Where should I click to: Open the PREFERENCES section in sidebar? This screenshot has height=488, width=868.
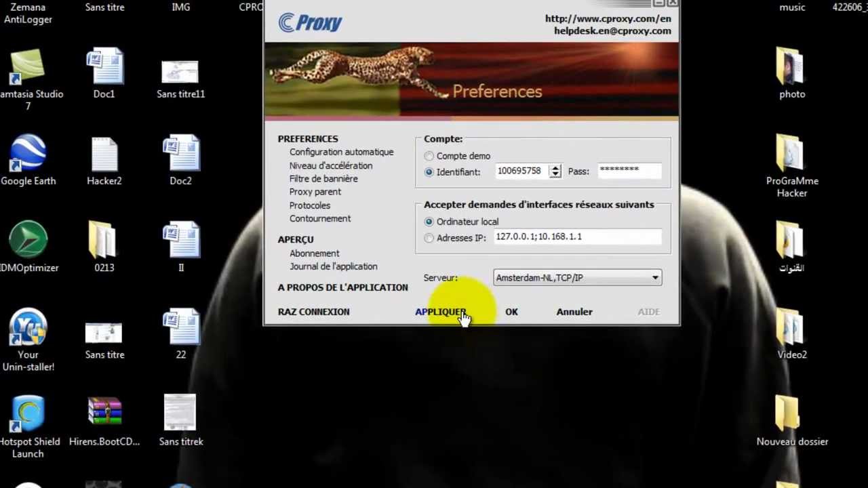pyautogui.click(x=308, y=139)
